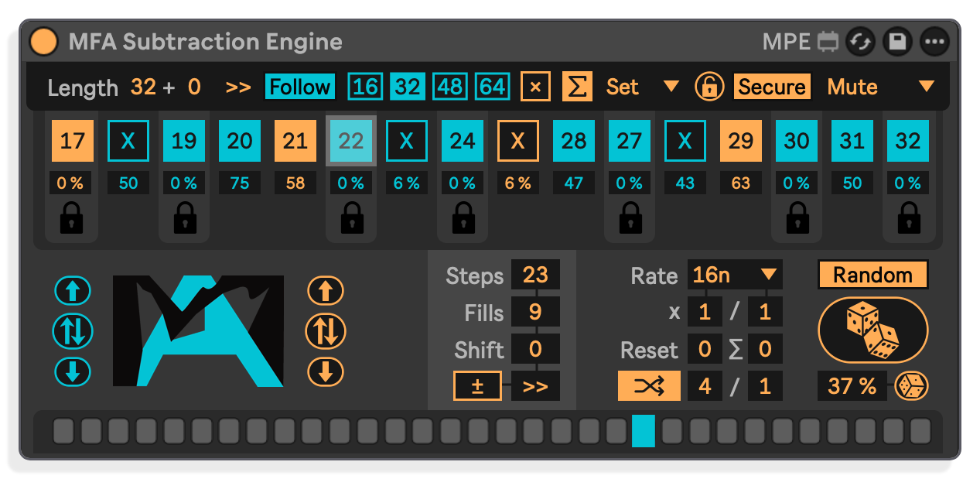Viewport: 980px width, 479px height.
Task: Open the three-dots options menu
Action: (x=935, y=42)
